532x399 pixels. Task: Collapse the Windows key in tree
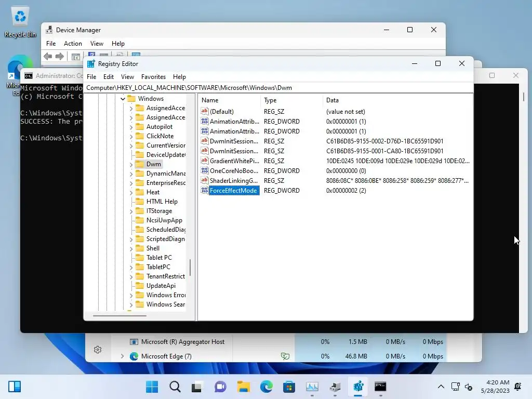[x=123, y=99]
